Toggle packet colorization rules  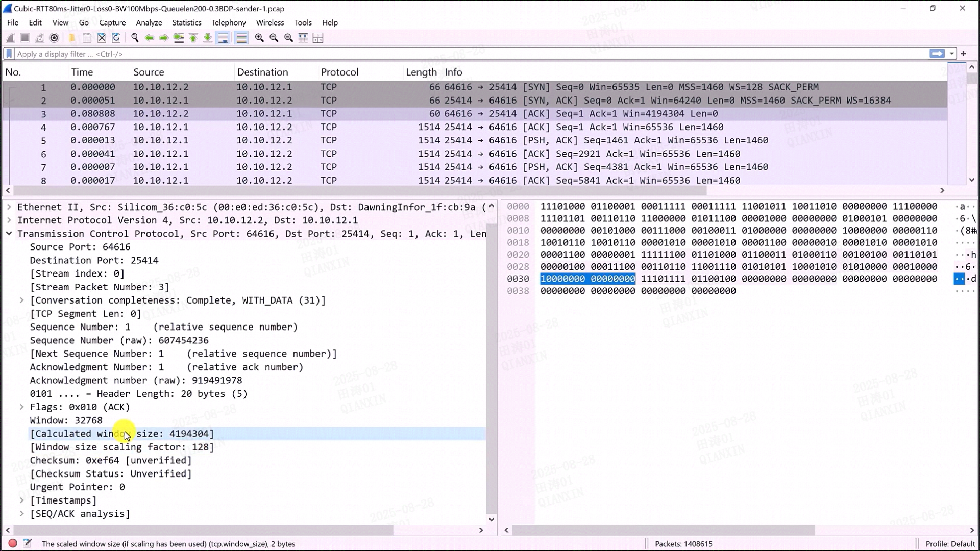click(x=241, y=38)
